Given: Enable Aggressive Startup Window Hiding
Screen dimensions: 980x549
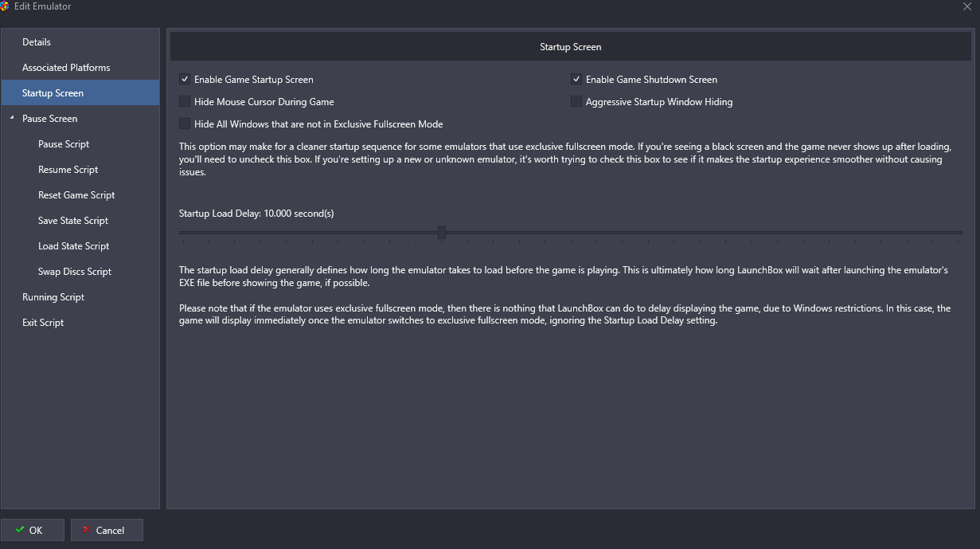Looking at the screenshot, I should click(576, 102).
